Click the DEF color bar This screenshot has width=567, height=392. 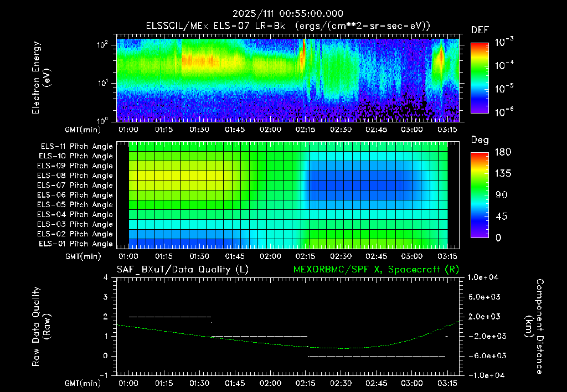[x=480, y=78]
